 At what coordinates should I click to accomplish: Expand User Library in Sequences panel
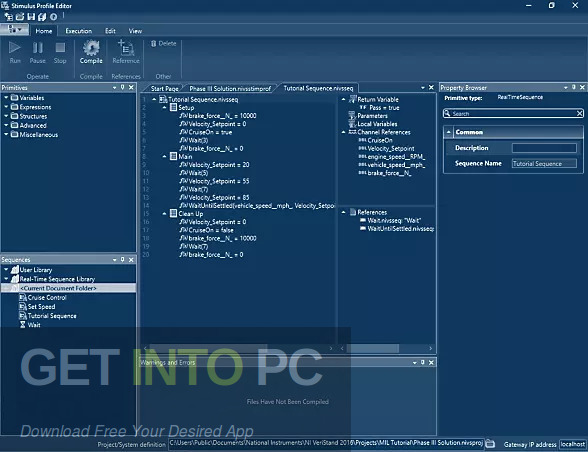tap(6, 270)
